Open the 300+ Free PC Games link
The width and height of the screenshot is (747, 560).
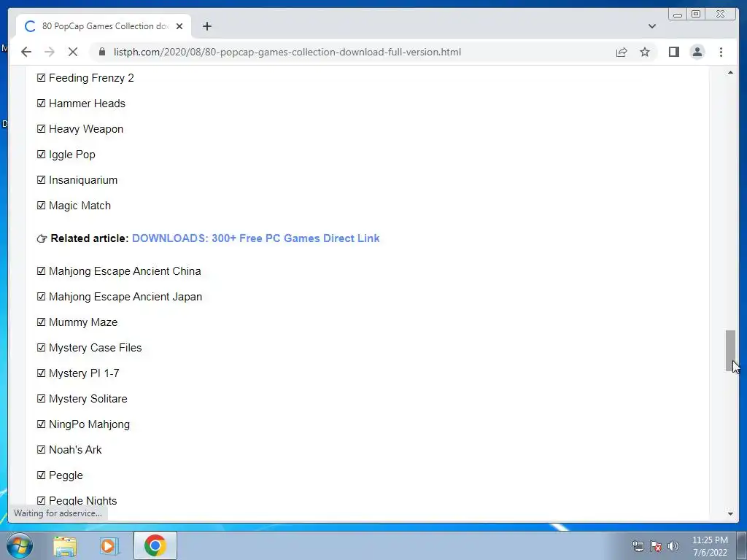click(x=256, y=238)
